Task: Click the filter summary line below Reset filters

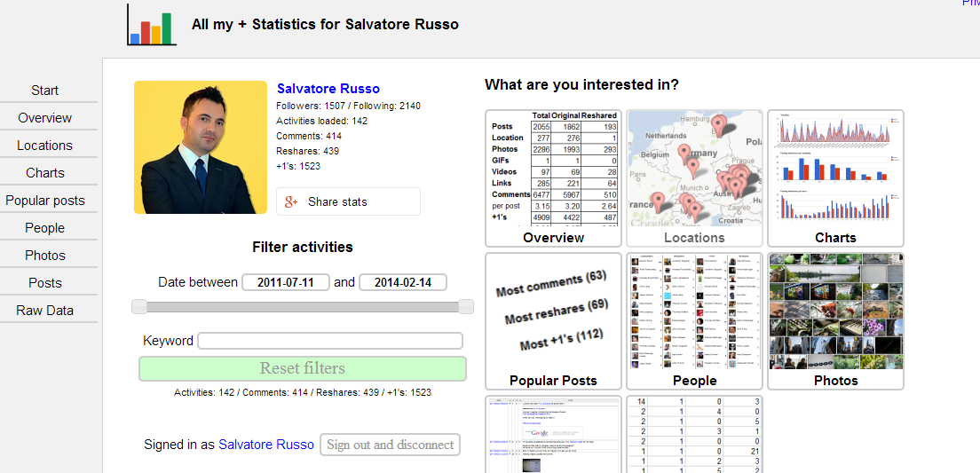Action: pos(303,392)
